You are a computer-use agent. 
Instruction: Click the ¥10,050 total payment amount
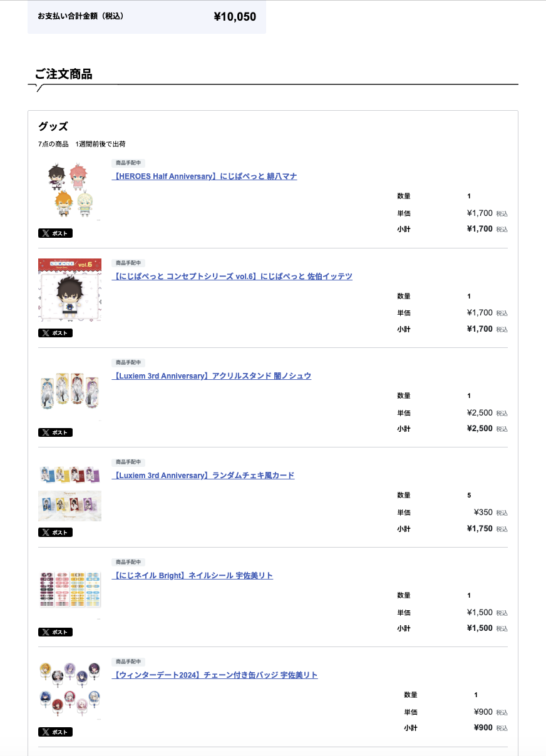pos(235,17)
